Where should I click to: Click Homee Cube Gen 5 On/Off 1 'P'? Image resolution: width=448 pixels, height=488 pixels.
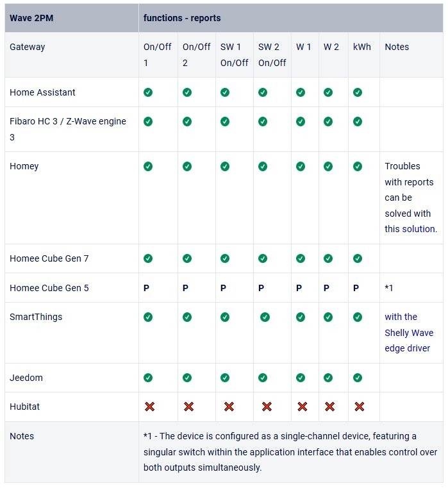tap(146, 288)
